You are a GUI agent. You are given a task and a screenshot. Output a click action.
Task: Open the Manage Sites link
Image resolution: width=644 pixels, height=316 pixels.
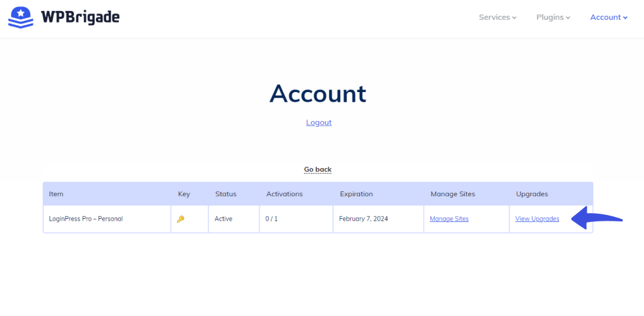point(449,219)
